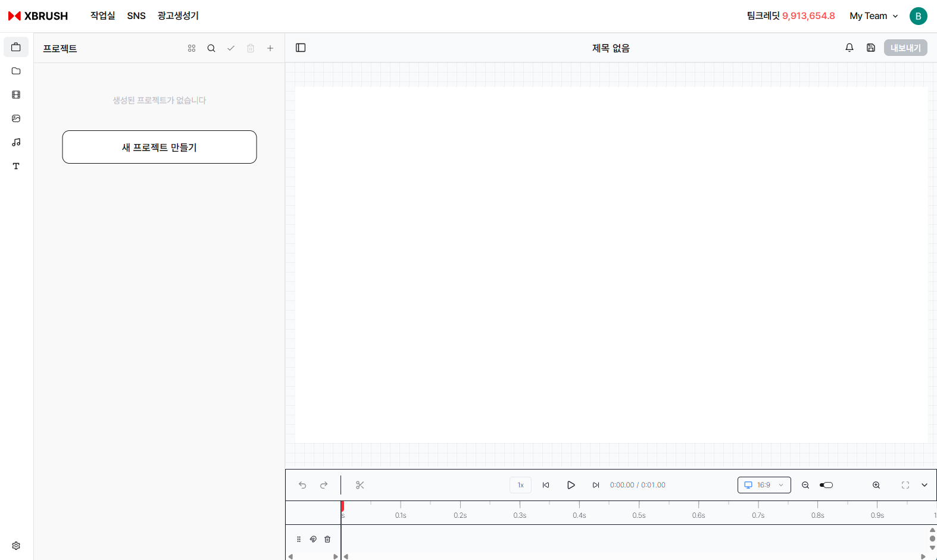Click the 내보내기 export button
This screenshot has height=560, width=937.
coord(905,48)
